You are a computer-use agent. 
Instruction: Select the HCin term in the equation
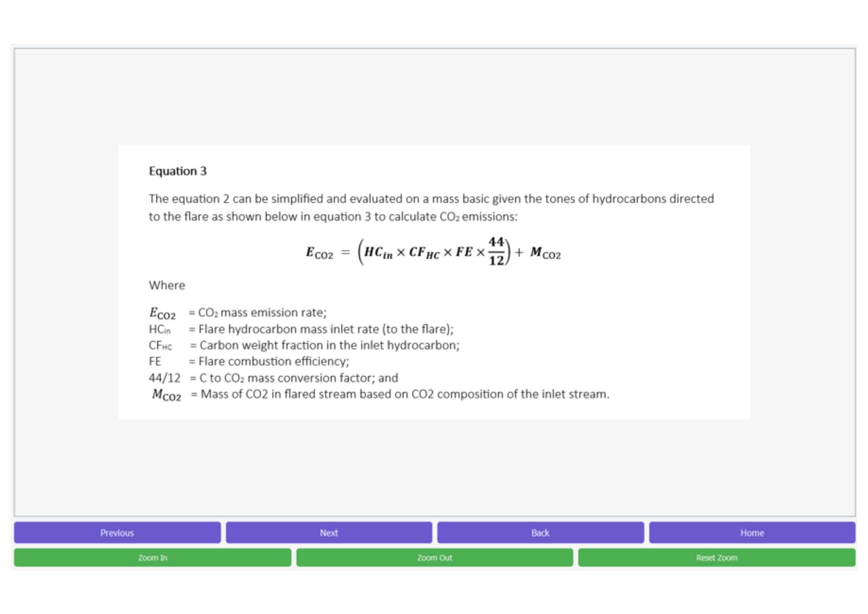pos(378,253)
